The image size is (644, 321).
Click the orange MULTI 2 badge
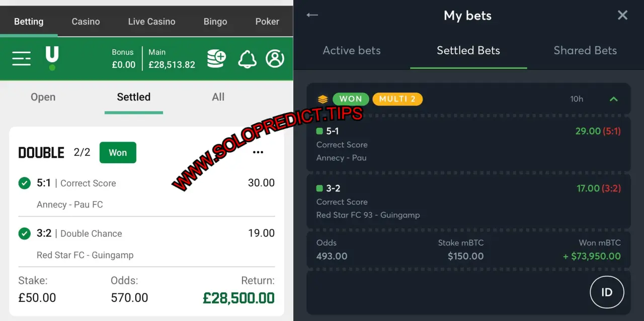click(397, 99)
